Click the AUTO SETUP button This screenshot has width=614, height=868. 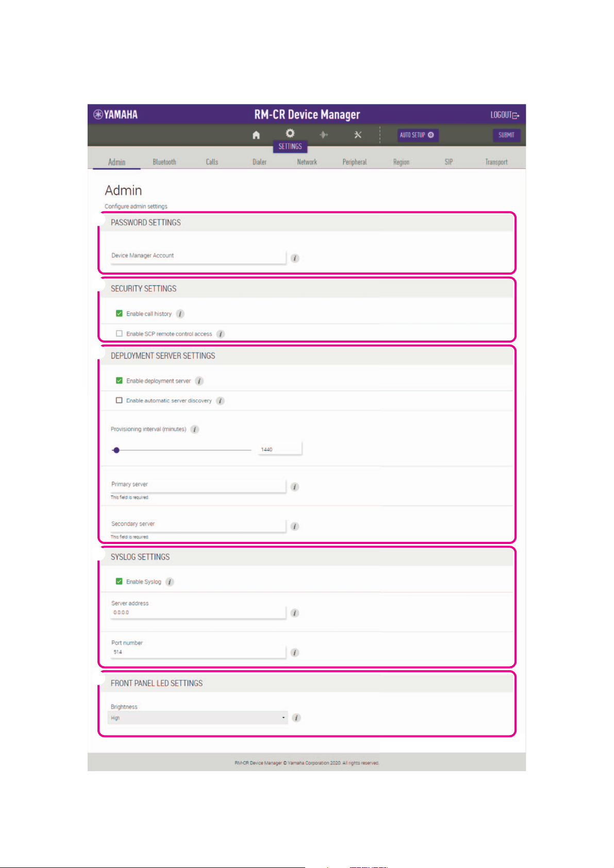[x=418, y=135]
